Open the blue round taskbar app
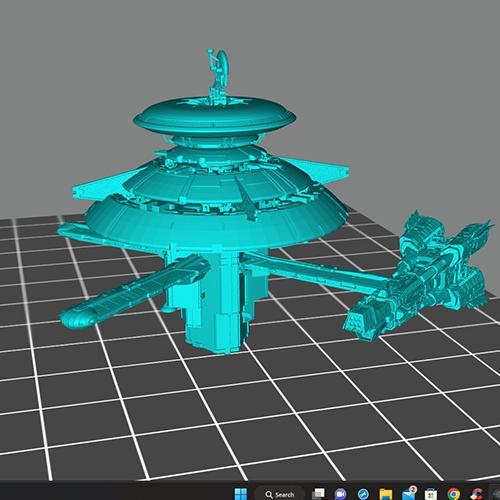Image resolution: width=500 pixels, height=500 pixels. pos(363,494)
